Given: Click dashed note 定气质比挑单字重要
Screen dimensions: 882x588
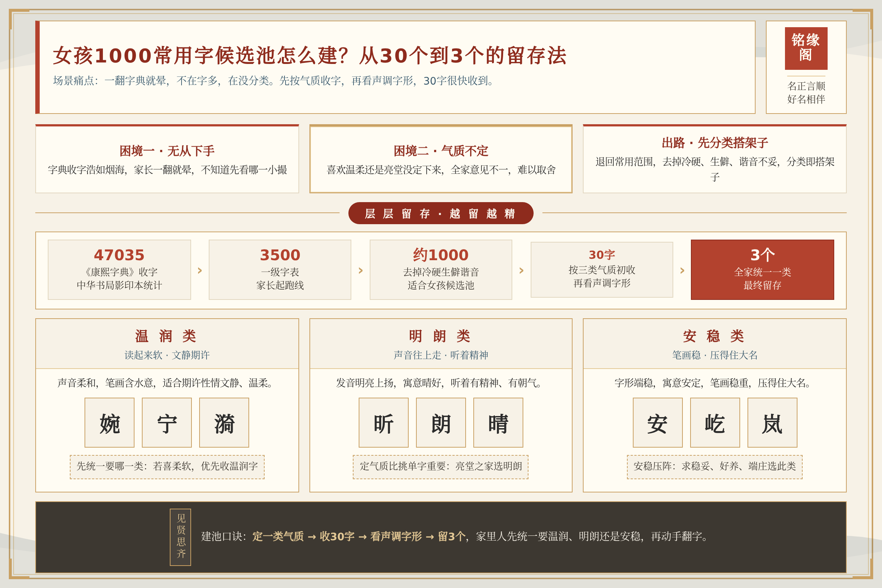Looking at the screenshot, I should (x=441, y=467).
